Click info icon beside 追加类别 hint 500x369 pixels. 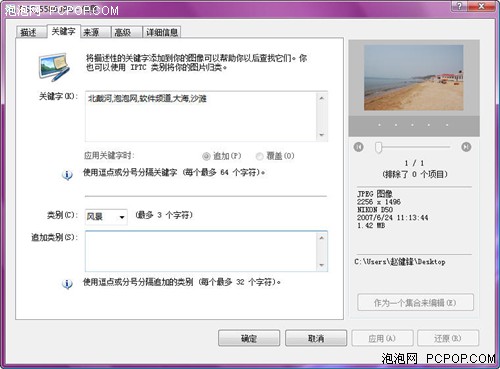[67, 284]
